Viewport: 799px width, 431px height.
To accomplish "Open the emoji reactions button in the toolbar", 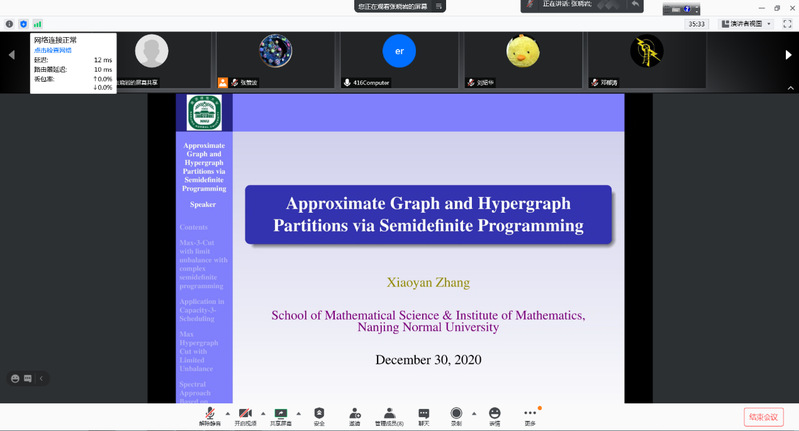I will (494, 416).
